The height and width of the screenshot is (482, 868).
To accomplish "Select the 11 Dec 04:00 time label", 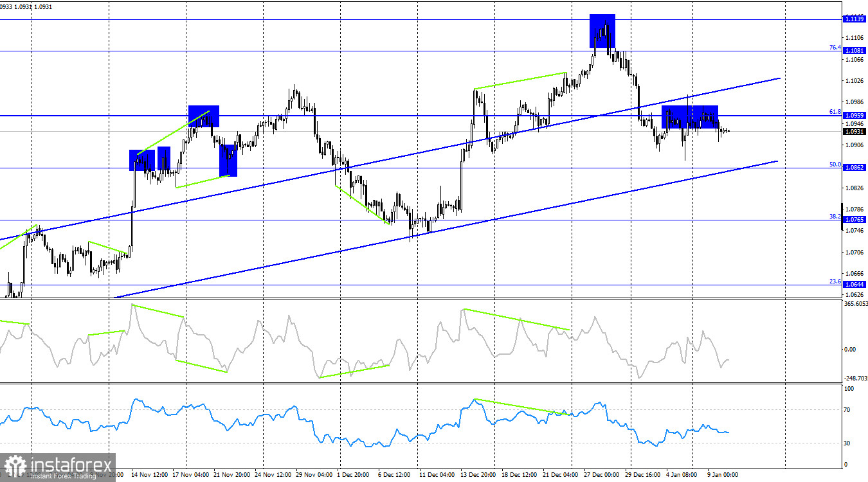I will pos(438,475).
